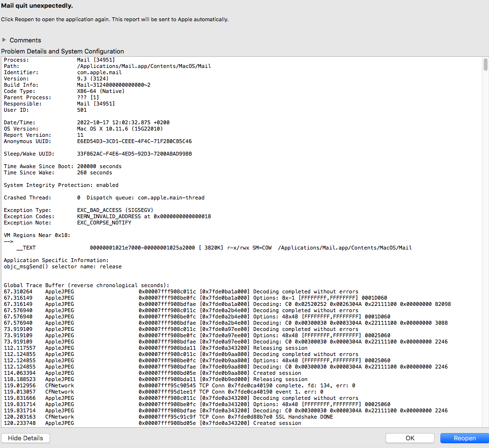Click OS version 'Mac OS X 10.11.6 (15G22010)'

click(x=120, y=129)
